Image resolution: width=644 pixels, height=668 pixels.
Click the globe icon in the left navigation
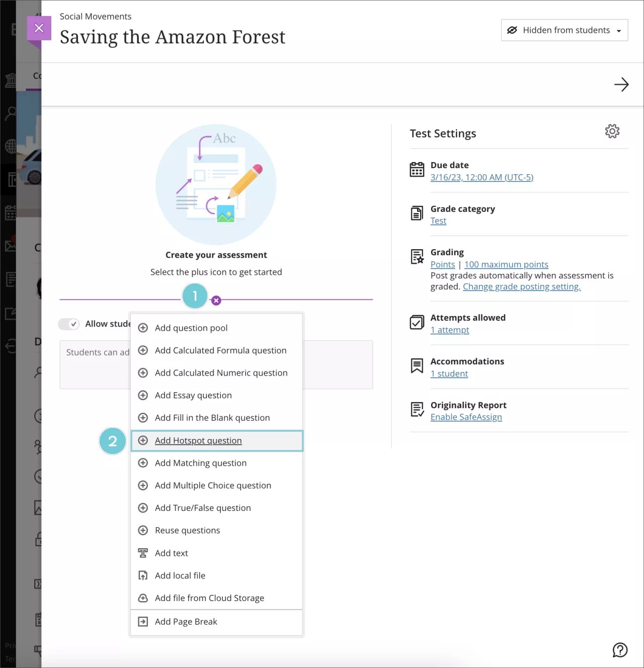pyautogui.click(x=10, y=146)
